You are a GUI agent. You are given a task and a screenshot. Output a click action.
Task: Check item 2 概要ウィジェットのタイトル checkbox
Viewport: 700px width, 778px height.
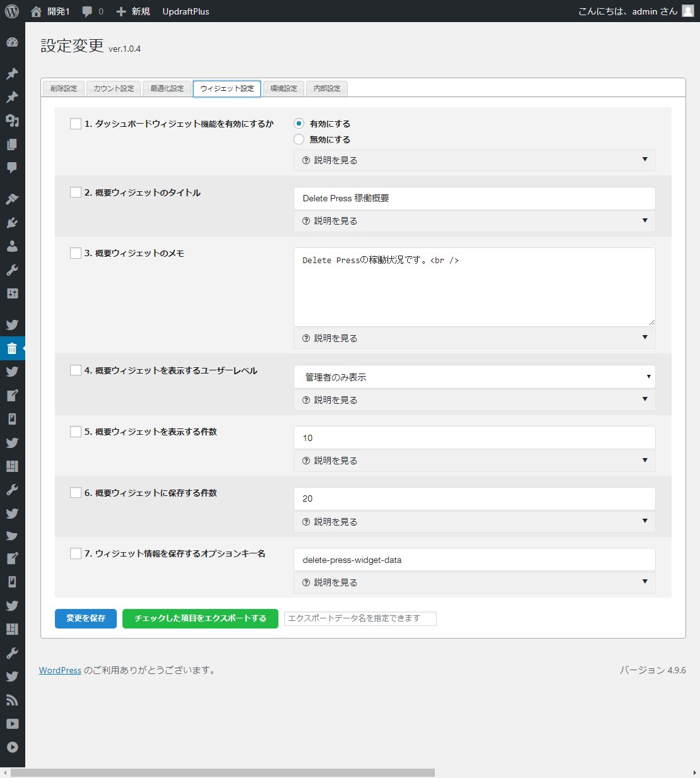(76, 192)
